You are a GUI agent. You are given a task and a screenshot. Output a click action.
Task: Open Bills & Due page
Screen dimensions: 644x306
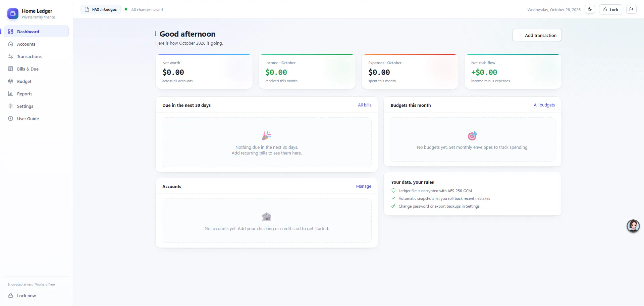(x=36, y=69)
